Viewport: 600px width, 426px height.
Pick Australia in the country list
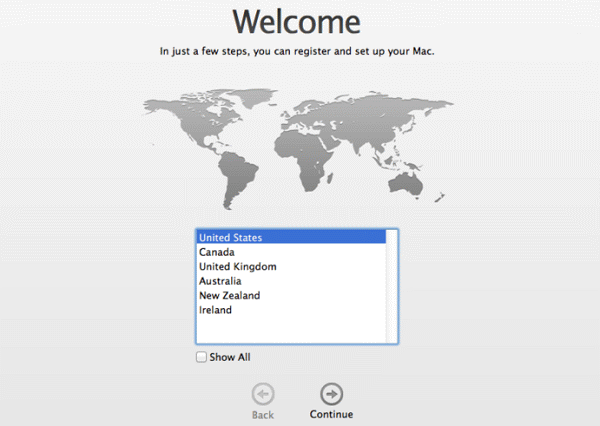[291, 281]
